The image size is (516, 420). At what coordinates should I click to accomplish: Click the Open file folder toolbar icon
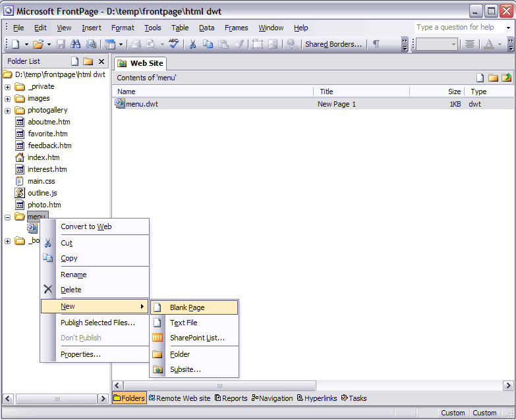(x=38, y=44)
